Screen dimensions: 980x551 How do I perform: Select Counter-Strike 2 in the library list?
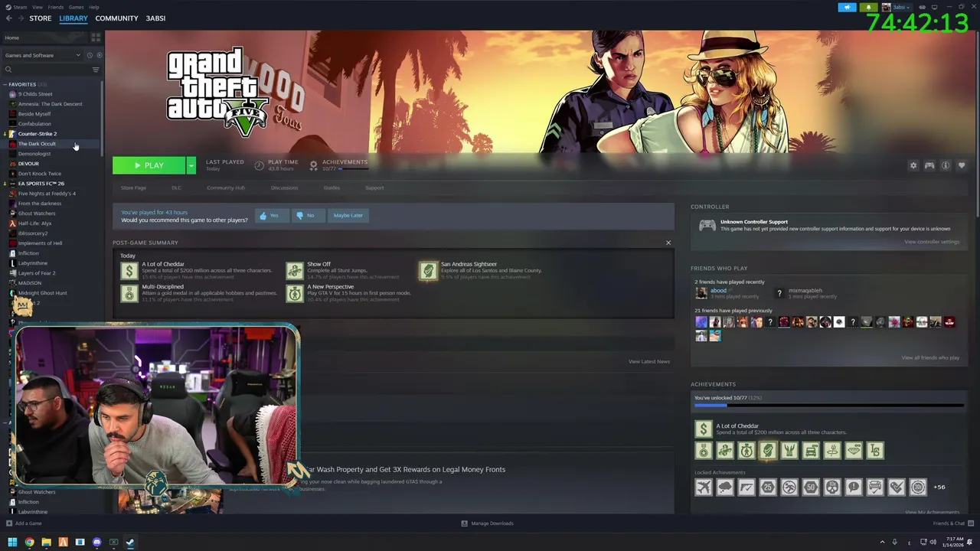pos(38,134)
